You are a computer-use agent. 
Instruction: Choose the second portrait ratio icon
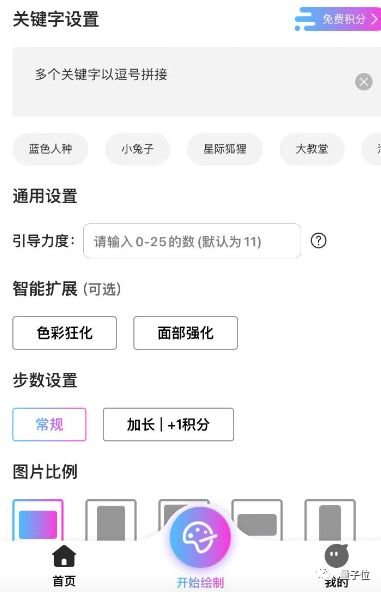point(111,521)
